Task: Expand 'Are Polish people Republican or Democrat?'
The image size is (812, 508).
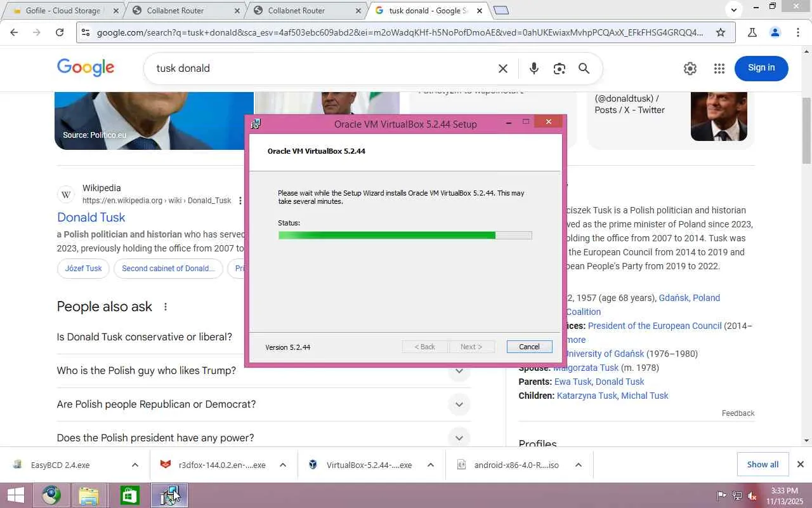Action: coord(459,404)
